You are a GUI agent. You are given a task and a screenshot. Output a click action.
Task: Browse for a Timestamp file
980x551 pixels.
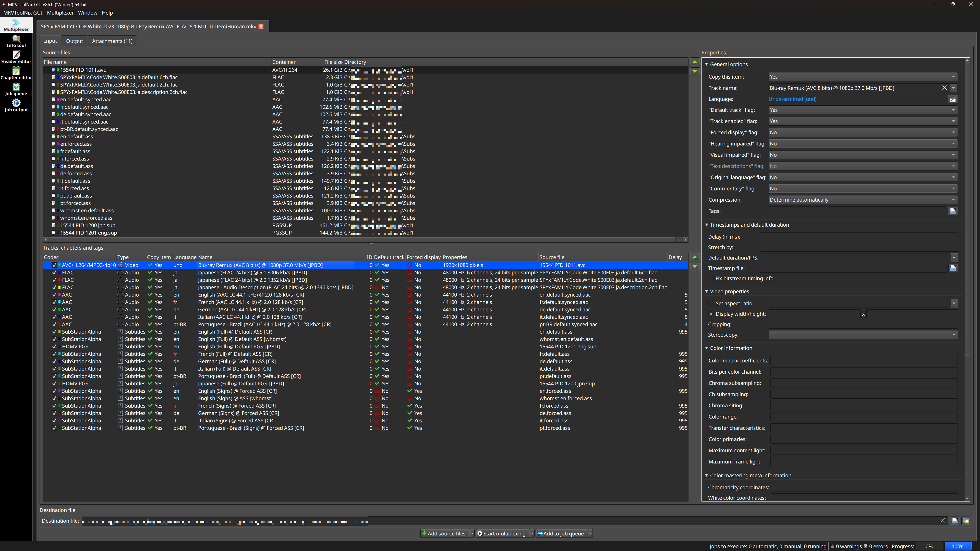[x=953, y=268]
